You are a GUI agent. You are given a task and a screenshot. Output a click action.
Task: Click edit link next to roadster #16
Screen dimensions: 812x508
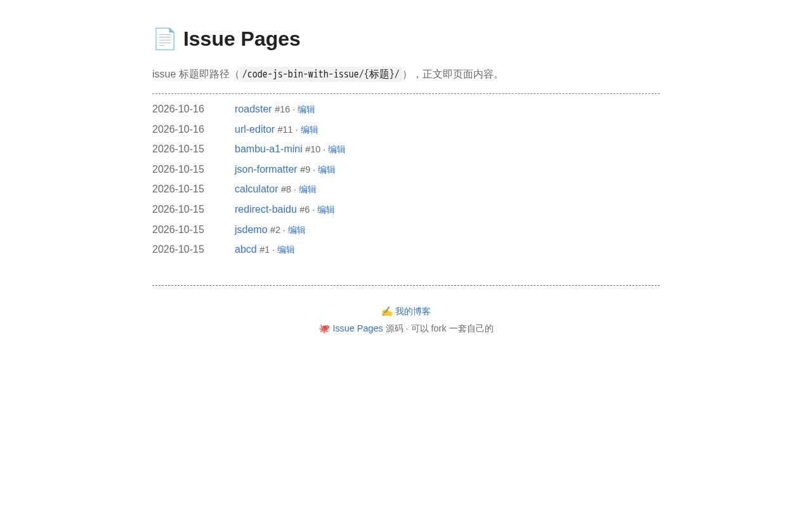click(306, 109)
